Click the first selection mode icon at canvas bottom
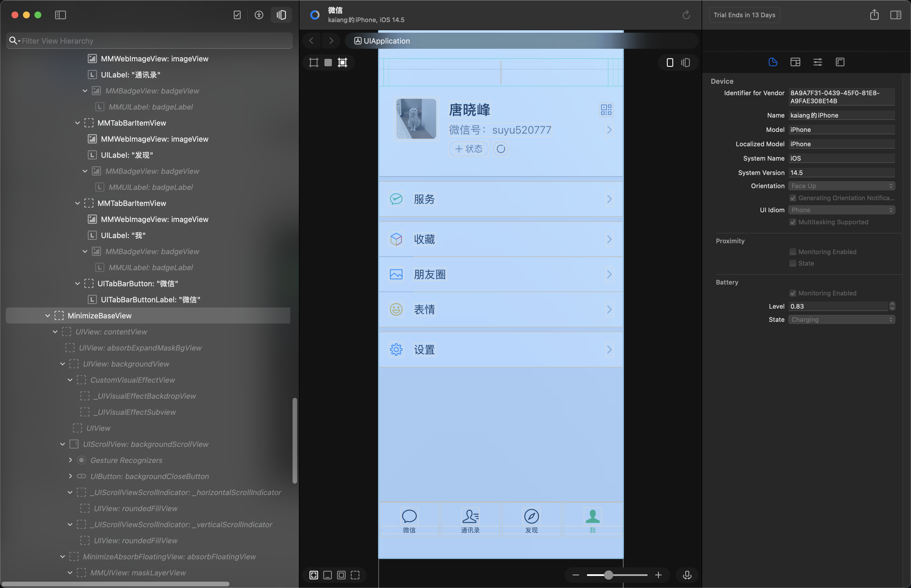 click(x=314, y=575)
